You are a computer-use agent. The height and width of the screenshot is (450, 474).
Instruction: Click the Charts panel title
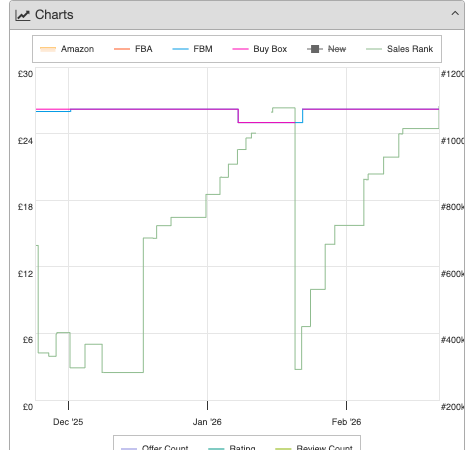tap(54, 15)
